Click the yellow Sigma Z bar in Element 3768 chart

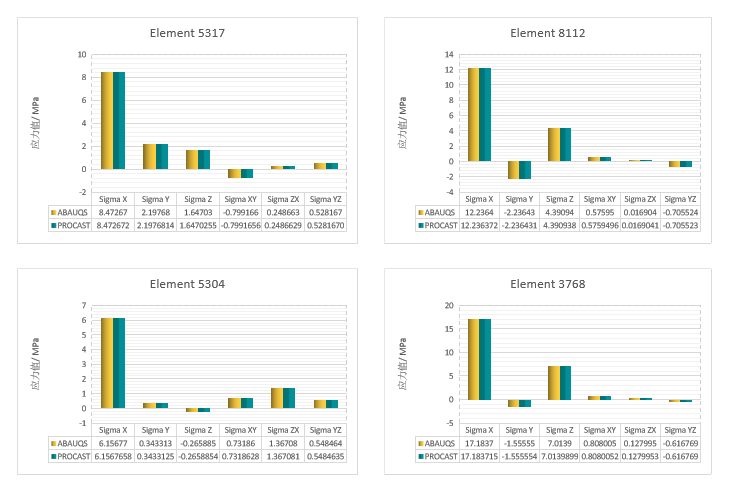[x=554, y=383]
